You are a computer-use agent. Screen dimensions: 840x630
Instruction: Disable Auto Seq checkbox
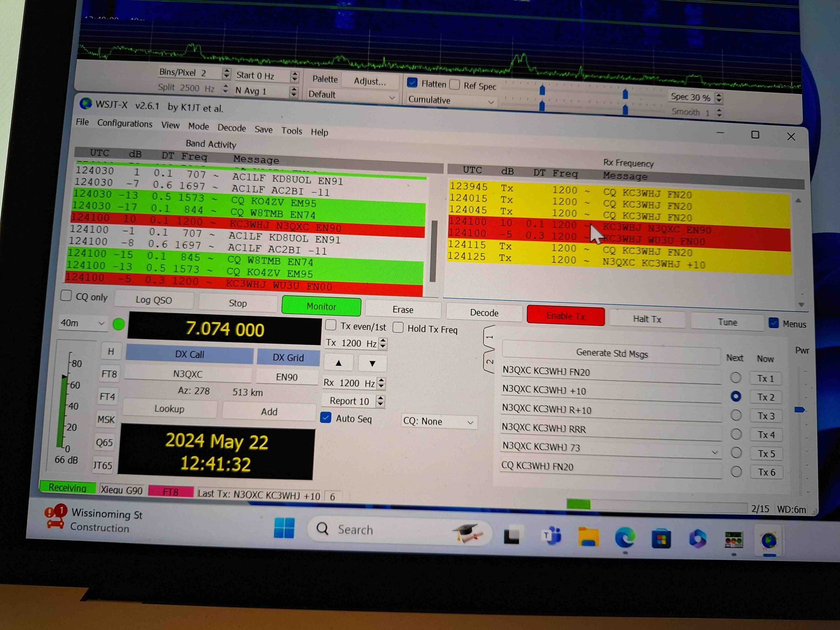(x=325, y=417)
